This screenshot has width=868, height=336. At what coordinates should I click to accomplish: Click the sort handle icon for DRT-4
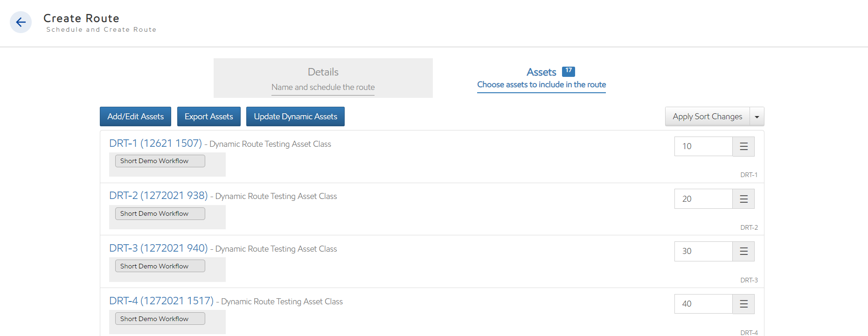(743, 304)
